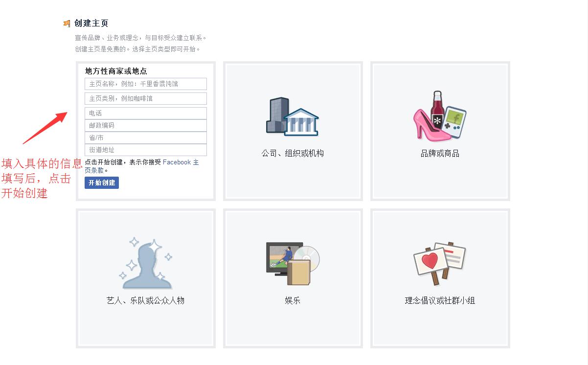Click the 开始创建 button
This screenshot has width=588, height=365.
pos(102,182)
